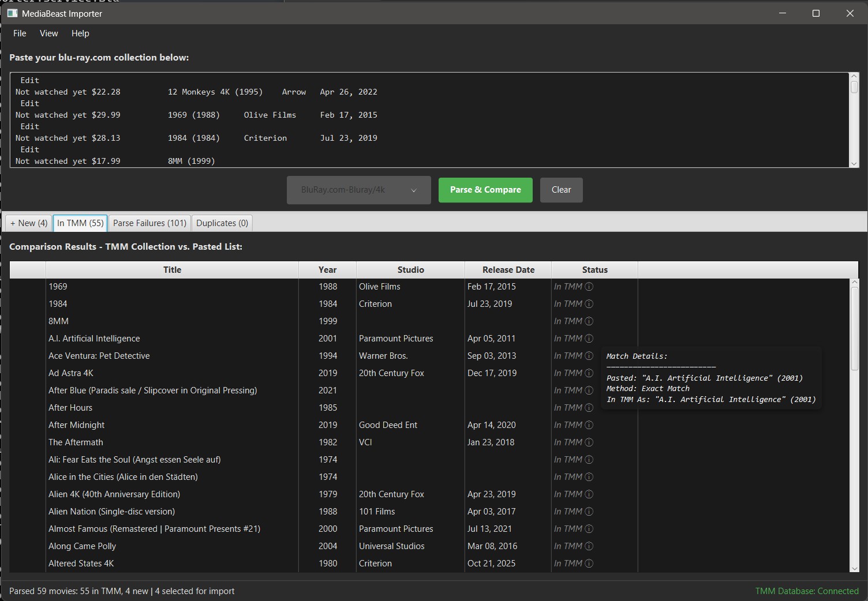868x601 pixels.
Task: Click info icon for After Midnight row
Action: (589, 425)
